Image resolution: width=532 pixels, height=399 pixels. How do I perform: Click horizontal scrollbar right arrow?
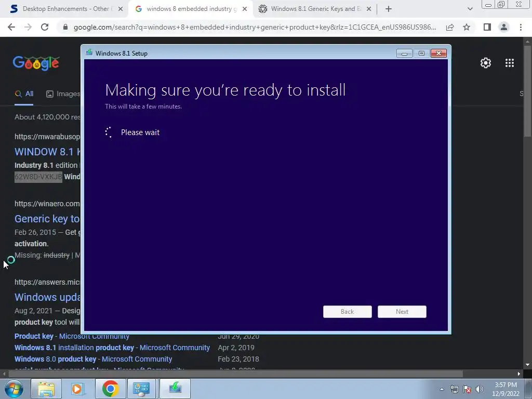(x=519, y=374)
